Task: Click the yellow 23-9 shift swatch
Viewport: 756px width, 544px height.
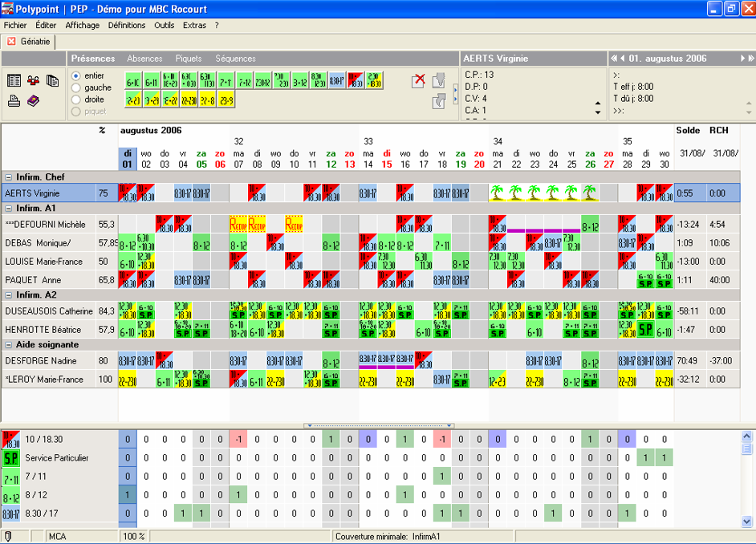Action: 226,100
